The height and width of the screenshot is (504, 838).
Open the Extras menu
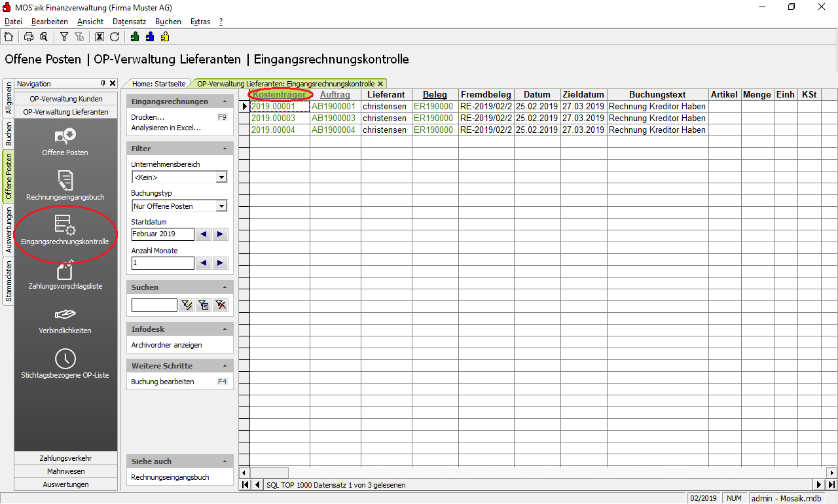(200, 22)
